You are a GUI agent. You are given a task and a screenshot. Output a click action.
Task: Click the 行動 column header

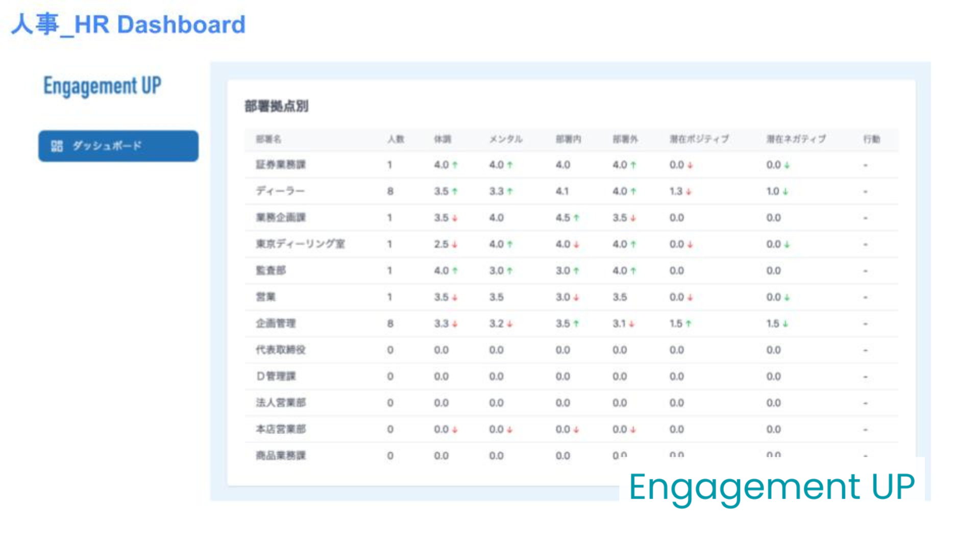[x=871, y=139]
